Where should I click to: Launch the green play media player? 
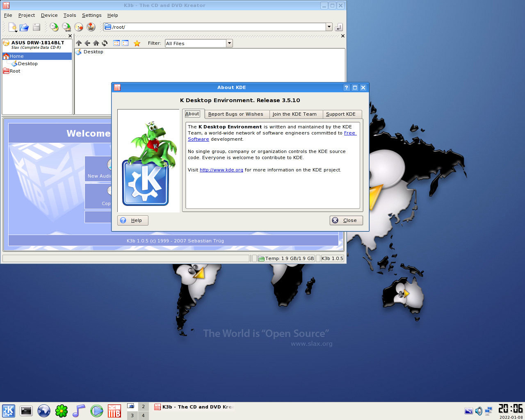pyautogui.click(x=97, y=411)
